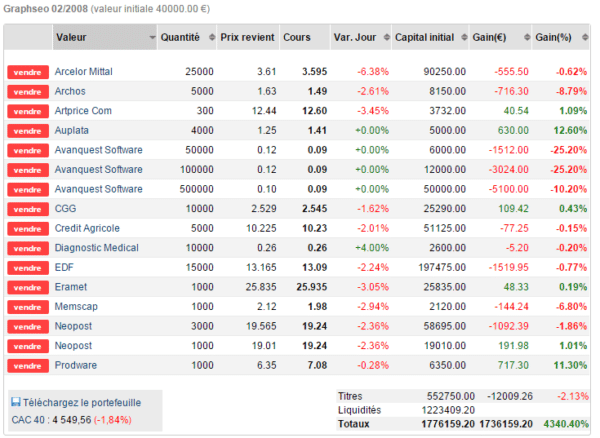Click the vendre button for Arcelor Mittal

pyautogui.click(x=28, y=72)
